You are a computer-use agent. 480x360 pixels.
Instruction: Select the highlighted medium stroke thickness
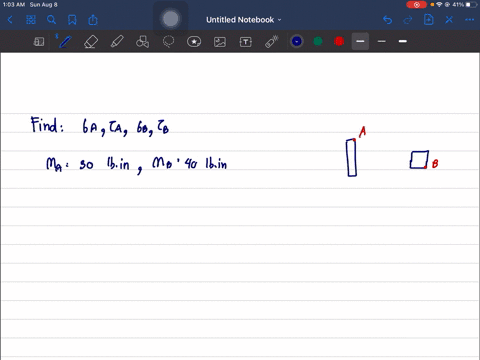(x=360, y=41)
